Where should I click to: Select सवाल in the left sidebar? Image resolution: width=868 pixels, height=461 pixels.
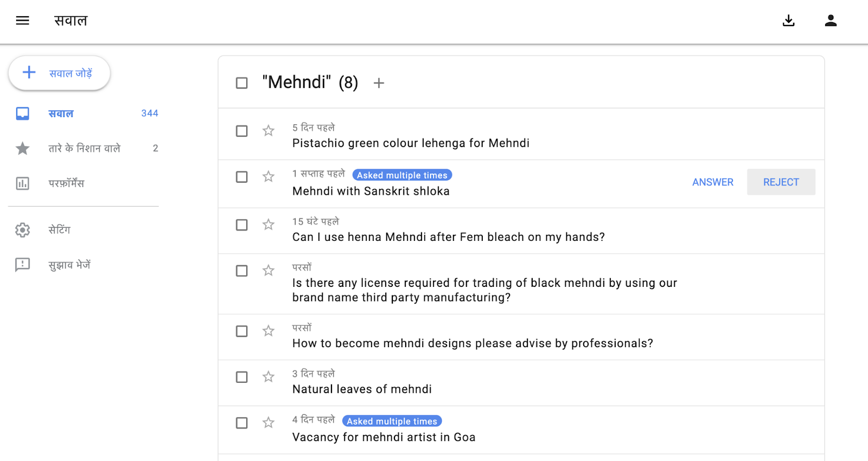click(x=60, y=113)
